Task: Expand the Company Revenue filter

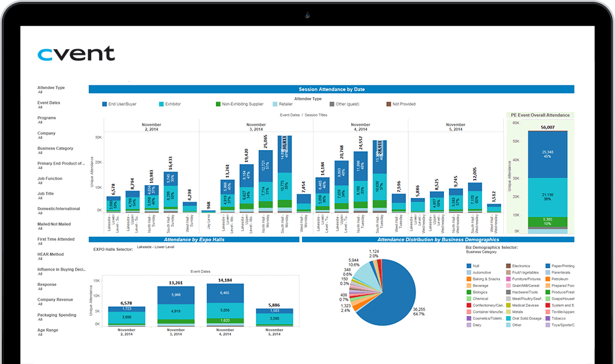Action: [x=55, y=300]
